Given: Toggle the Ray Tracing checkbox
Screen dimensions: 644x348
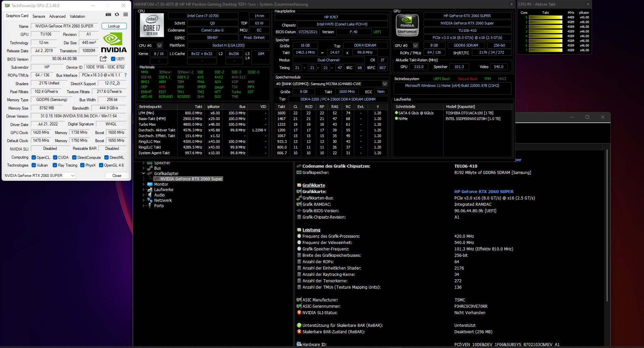Looking at the screenshot, I should [55, 165].
